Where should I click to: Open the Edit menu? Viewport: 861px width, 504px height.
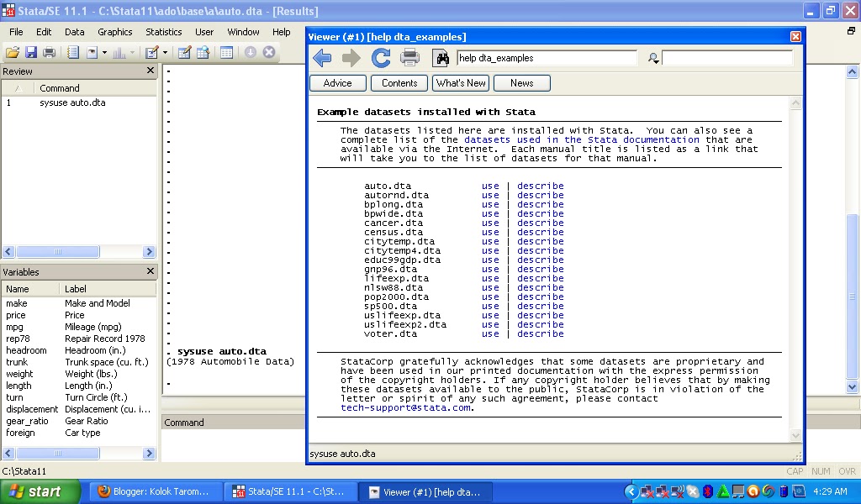tap(44, 32)
